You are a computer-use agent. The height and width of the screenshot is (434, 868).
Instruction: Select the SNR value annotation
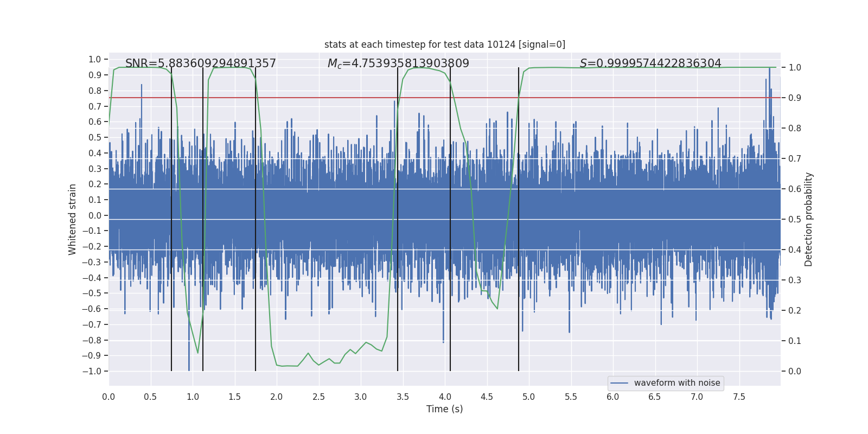click(x=200, y=63)
